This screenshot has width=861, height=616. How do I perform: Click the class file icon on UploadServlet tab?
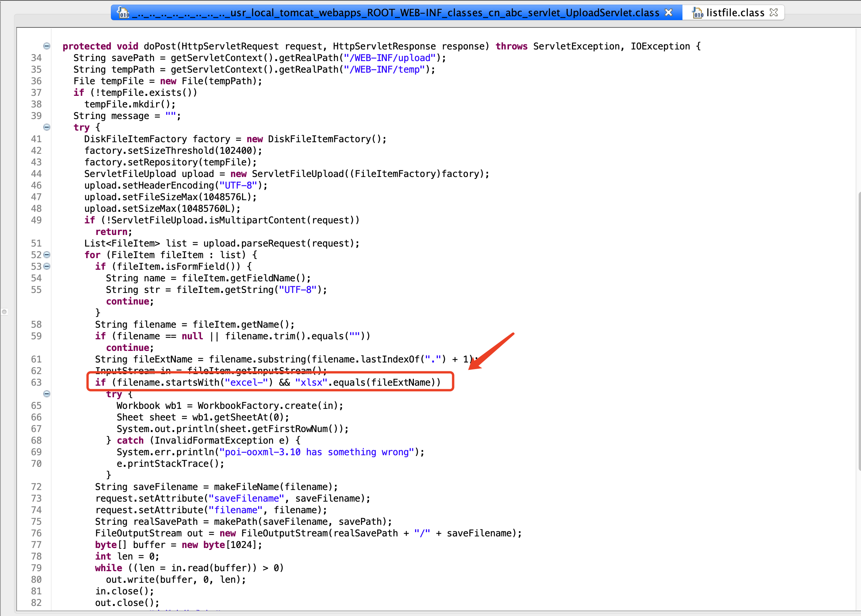123,13
